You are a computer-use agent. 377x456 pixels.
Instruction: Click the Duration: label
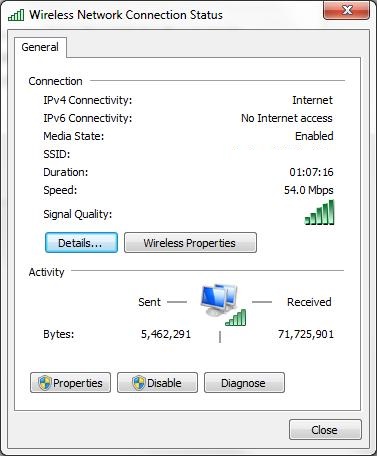66,172
